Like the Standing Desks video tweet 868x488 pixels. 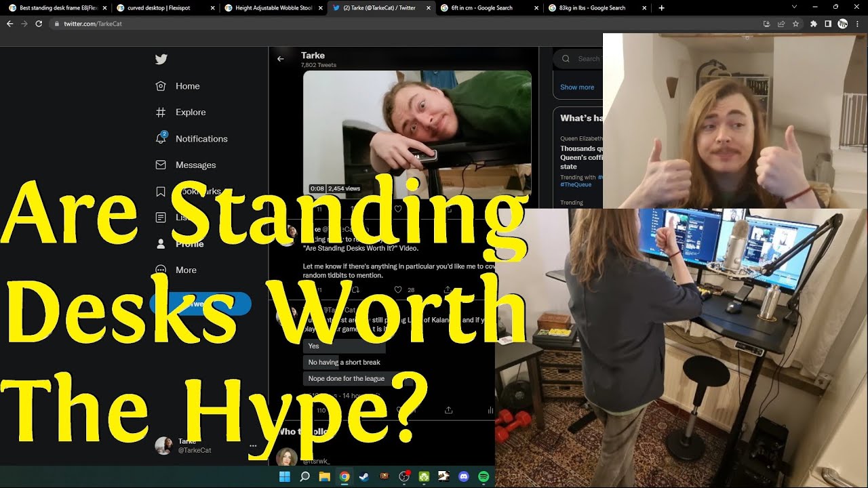398,289
